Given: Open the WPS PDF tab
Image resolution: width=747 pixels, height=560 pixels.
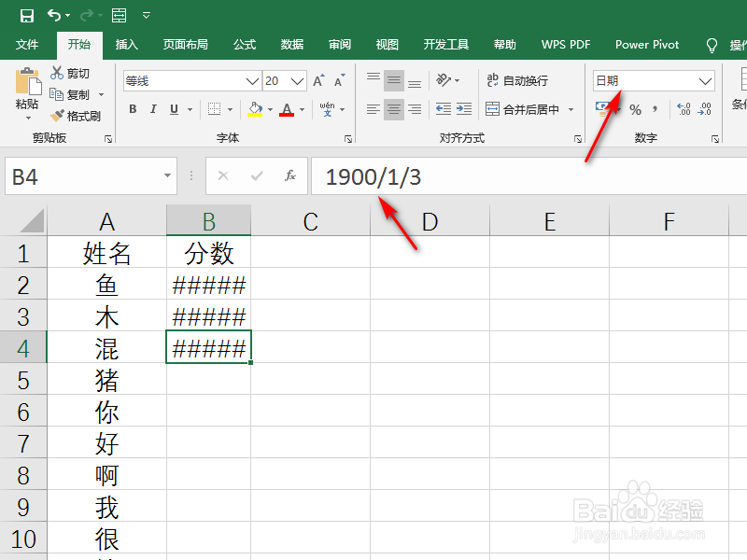Looking at the screenshot, I should [x=566, y=45].
